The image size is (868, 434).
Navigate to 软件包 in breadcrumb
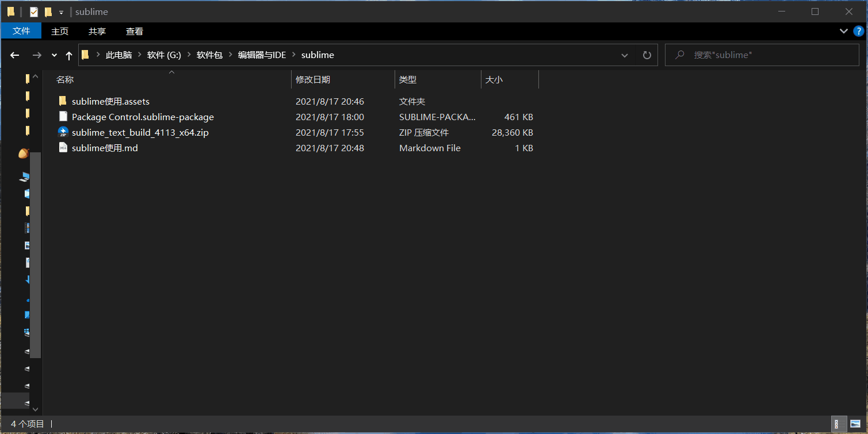(209, 55)
